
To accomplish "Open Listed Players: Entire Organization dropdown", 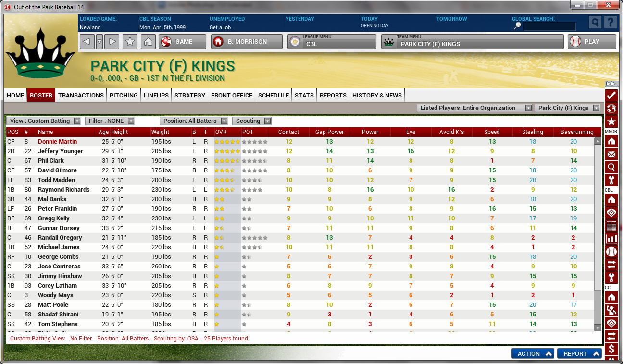I will (474, 108).
